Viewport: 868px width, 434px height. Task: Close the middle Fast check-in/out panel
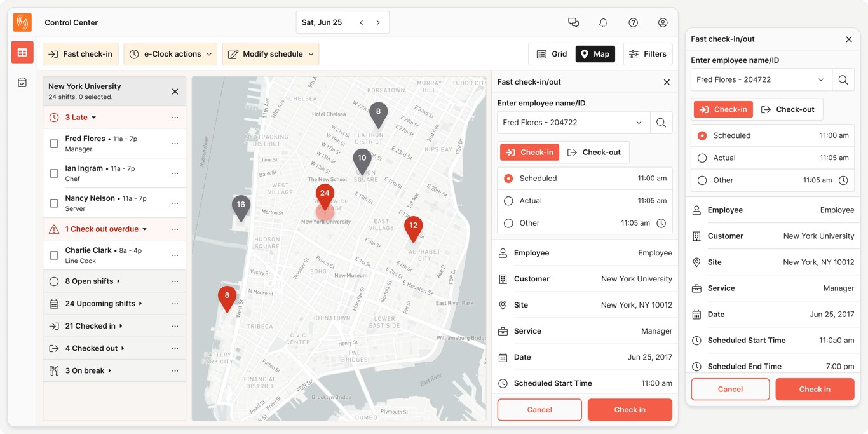coord(667,82)
